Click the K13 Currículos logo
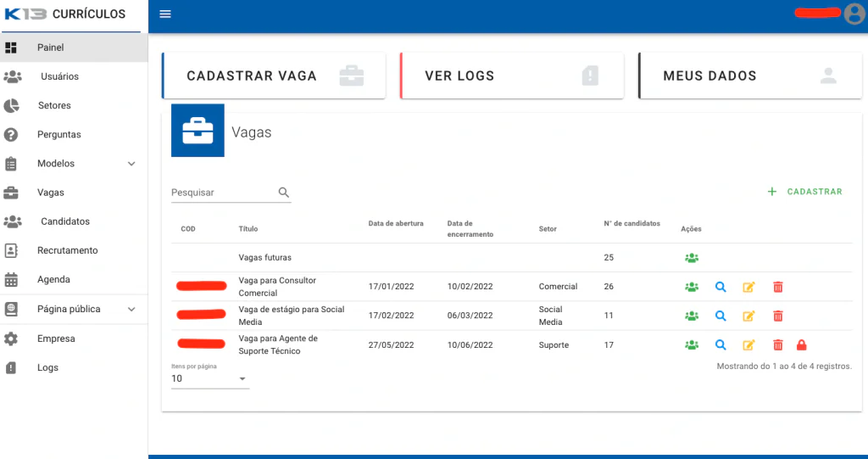The image size is (868, 459). (65, 14)
